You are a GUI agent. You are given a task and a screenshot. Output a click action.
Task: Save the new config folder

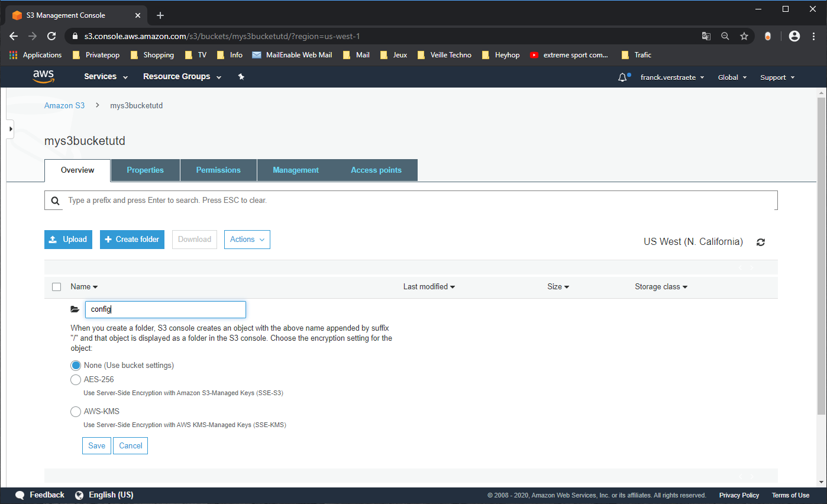click(x=96, y=446)
